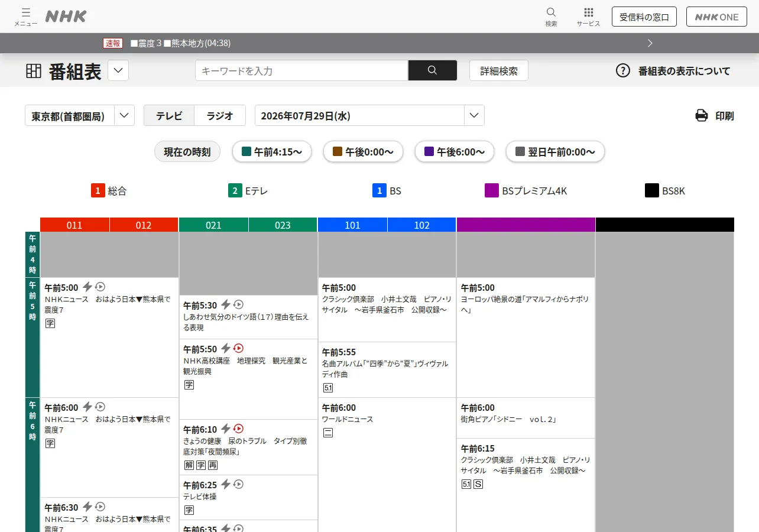
Task: Click the 再 badge under きょうの健康
Action: [x=213, y=465]
